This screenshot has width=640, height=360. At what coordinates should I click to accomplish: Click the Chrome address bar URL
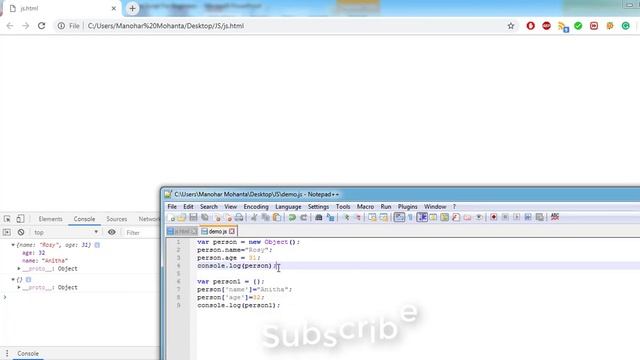point(166,26)
